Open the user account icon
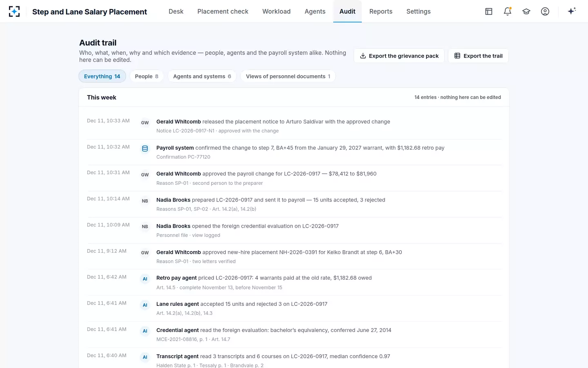The height and width of the screenshot is (368, 588). pos(545,11)
